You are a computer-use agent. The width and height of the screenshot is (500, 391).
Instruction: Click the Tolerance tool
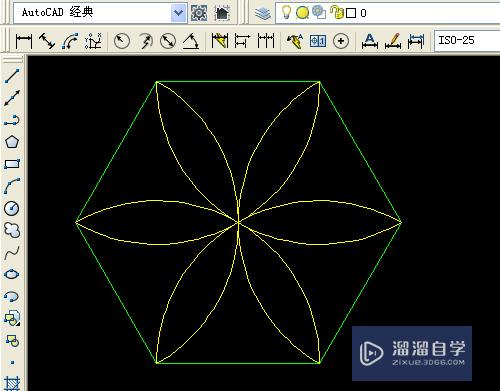(318, 41)
